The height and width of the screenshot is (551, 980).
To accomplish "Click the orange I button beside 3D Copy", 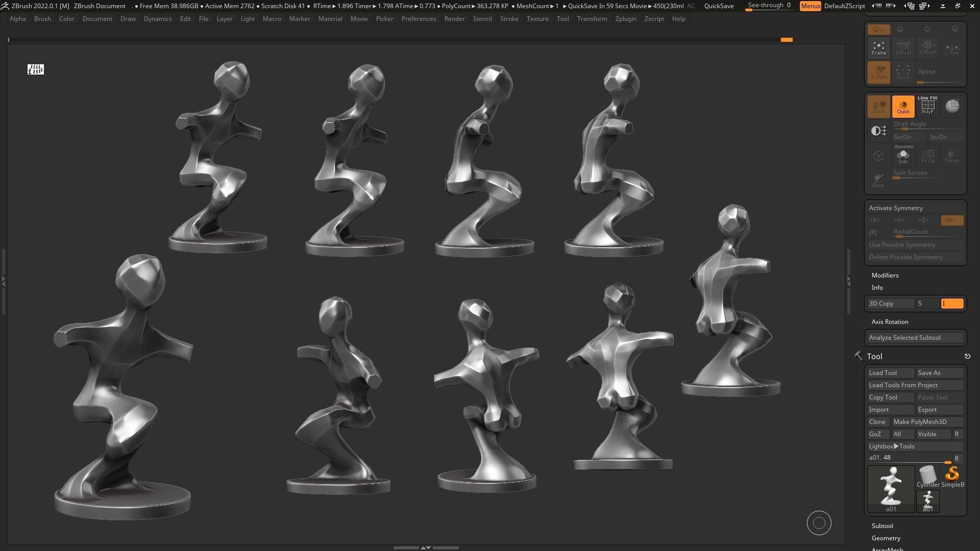I will click(952, 304).
